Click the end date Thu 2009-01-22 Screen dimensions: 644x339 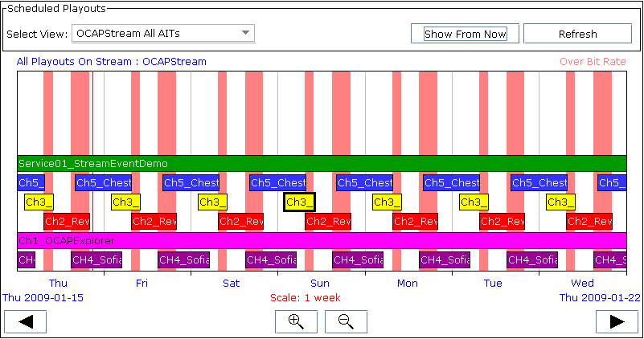600,297
